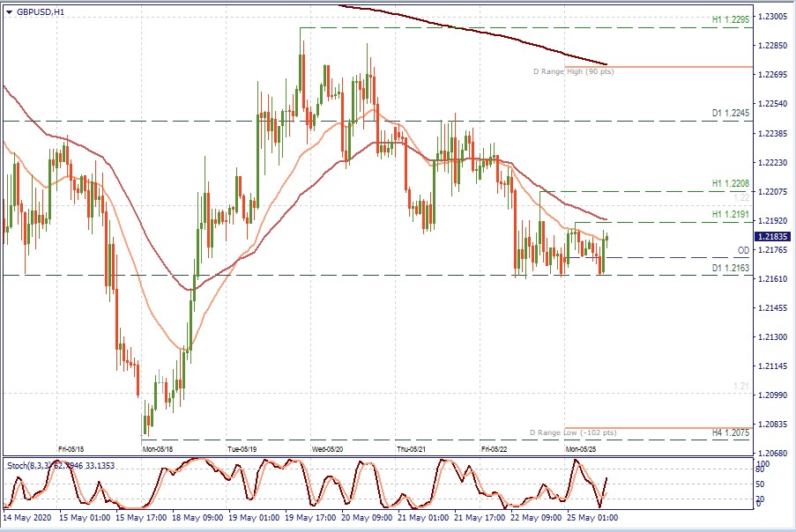Click the current price tag 1.21835
The height and width of the screenshot is (532, 796).
click(x=773, y=237)
